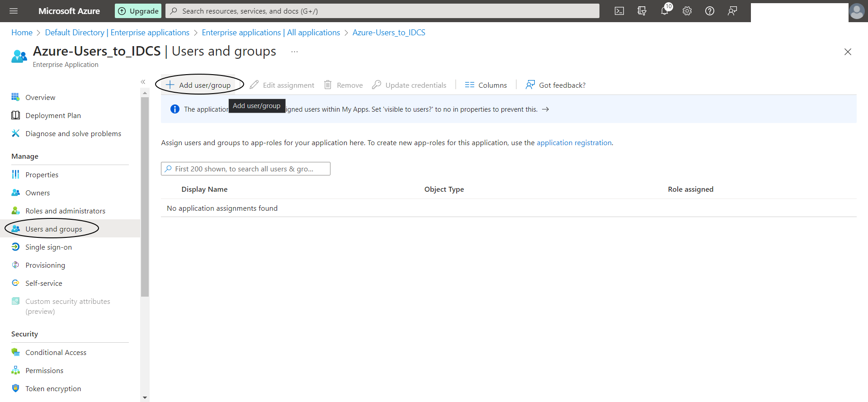Click the arrow at the end of the info banner
The width and height of the screenshot is (868, 402).
(x=546, y=109)
